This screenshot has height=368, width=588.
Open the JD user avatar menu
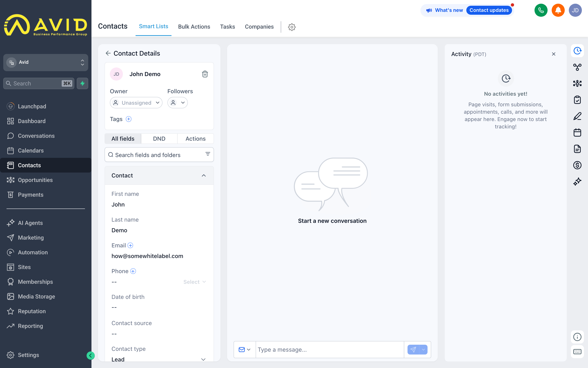[x=575, y=10]
